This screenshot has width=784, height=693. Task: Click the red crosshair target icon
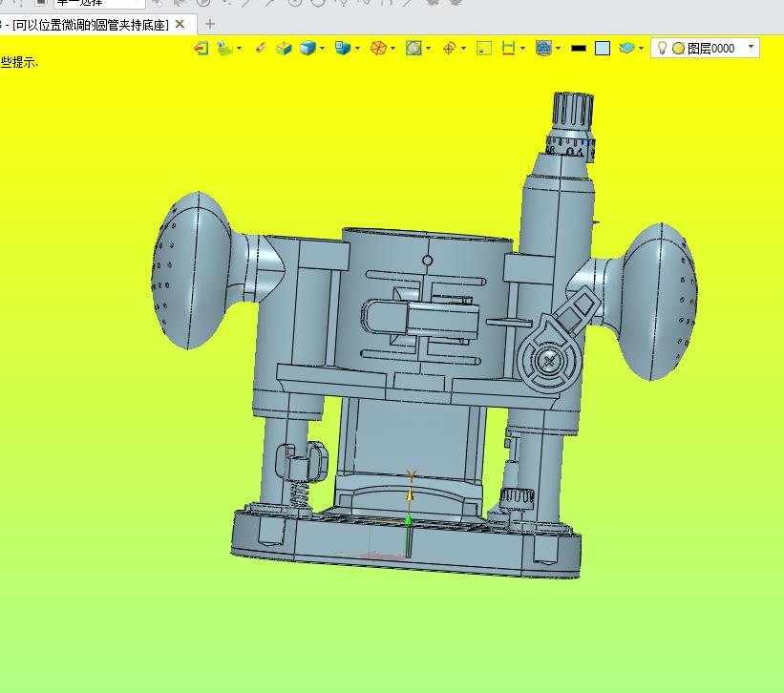point(449,48)
